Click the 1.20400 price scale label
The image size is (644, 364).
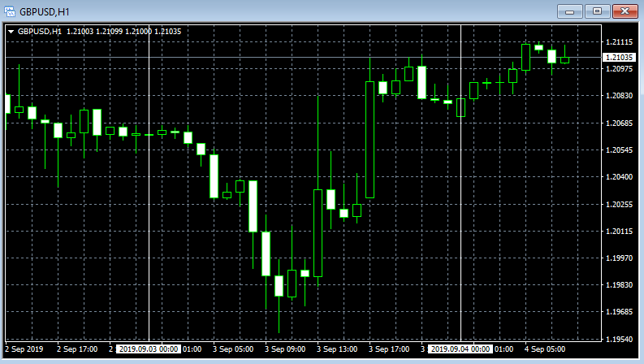point(620,176)
